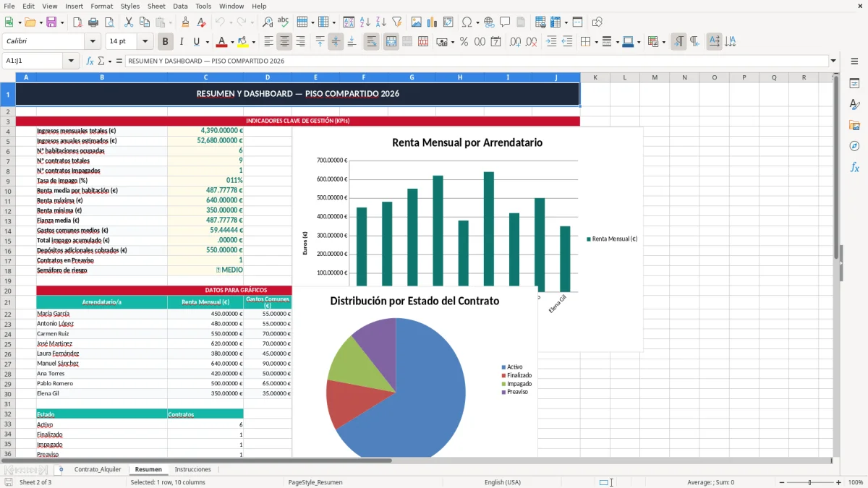
Task: Open the Calibri font name dropdown
Action: pyautogui.click(x=92, y=42)
